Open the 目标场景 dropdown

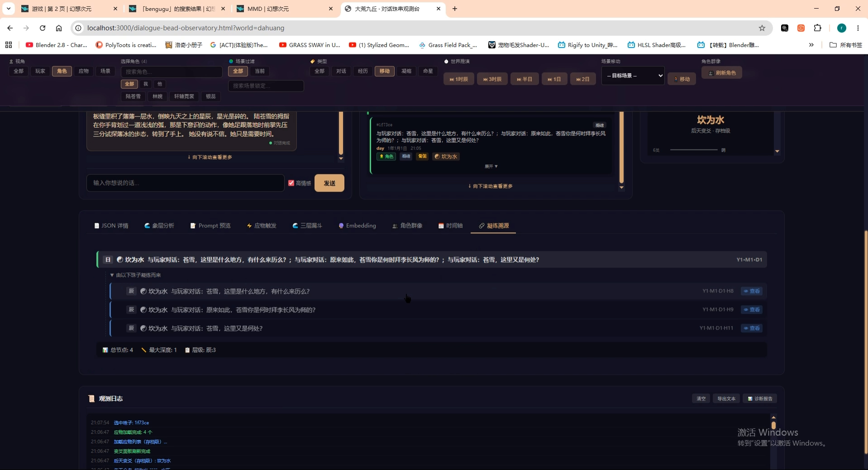[633, 76]
